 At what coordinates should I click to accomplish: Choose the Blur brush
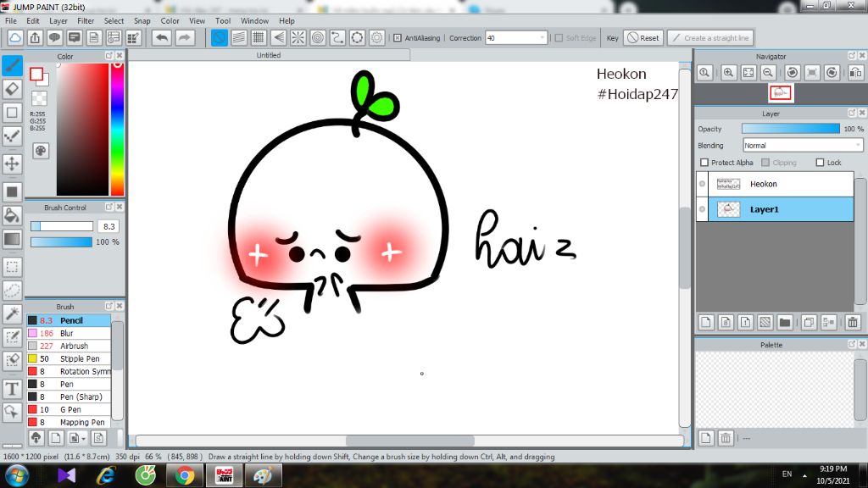tap(69, 333)
